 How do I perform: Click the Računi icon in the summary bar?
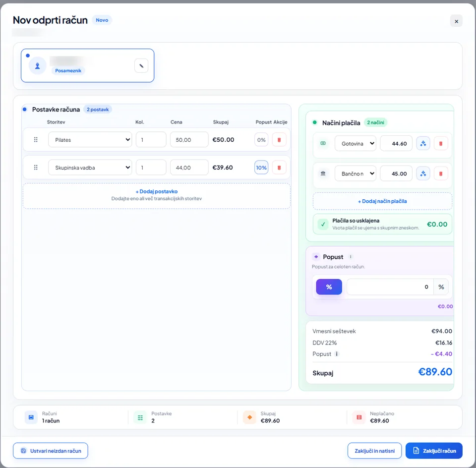(31, 417)
